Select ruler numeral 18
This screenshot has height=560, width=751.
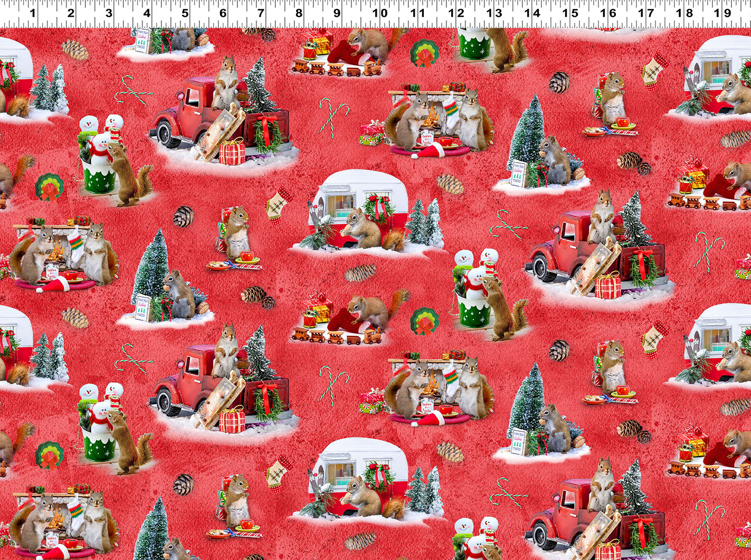[x=685, y=13]
